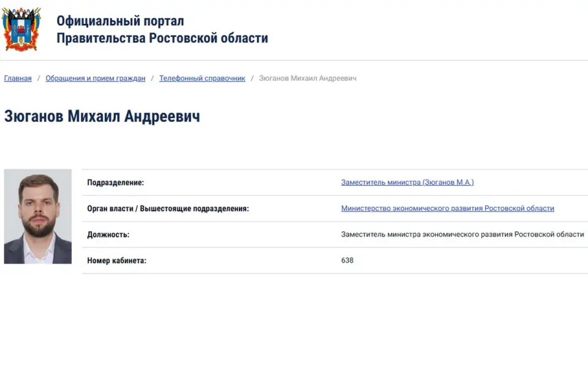The height and width of the screenshot is (368, 588).
Task: Select the office number 638
Action: pos(347,260)
